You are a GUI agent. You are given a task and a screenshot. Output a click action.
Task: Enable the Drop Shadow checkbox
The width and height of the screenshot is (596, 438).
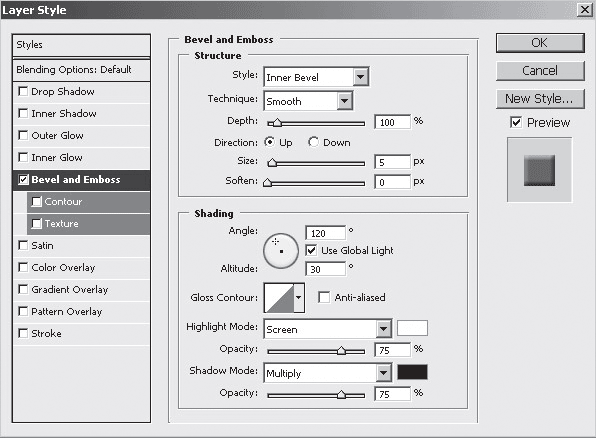click(23, 92)
